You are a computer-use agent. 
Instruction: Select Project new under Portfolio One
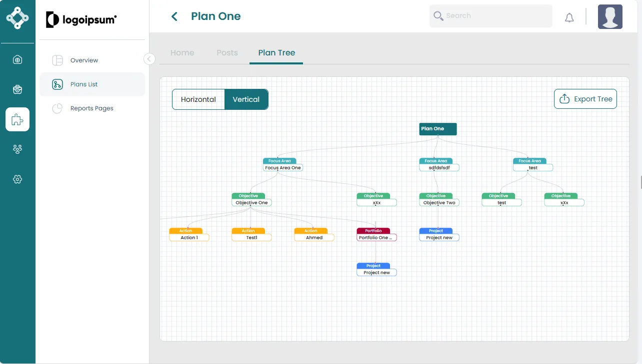(x=376, y=270)
